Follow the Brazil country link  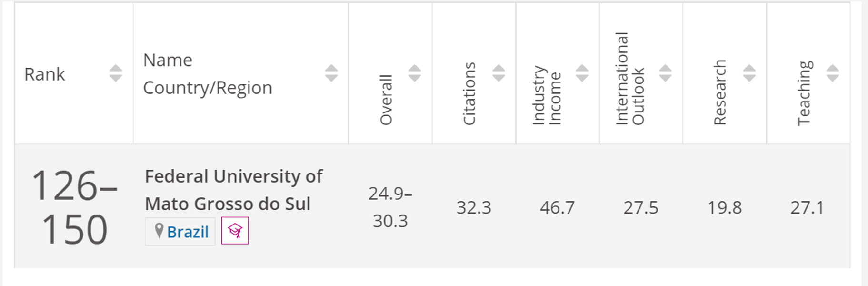click(188, 232)
